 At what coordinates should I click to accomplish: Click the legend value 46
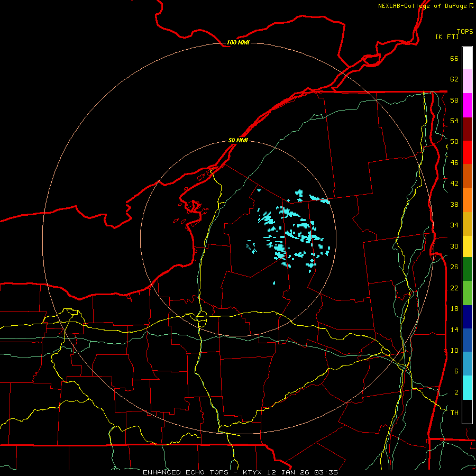click(454, 163)
